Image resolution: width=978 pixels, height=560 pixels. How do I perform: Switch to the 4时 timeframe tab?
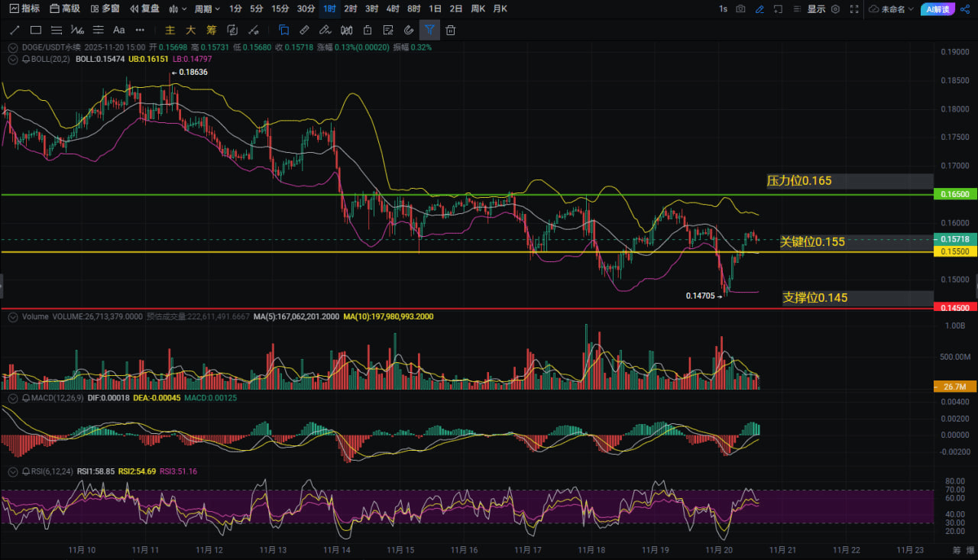[x=393, y=9]
